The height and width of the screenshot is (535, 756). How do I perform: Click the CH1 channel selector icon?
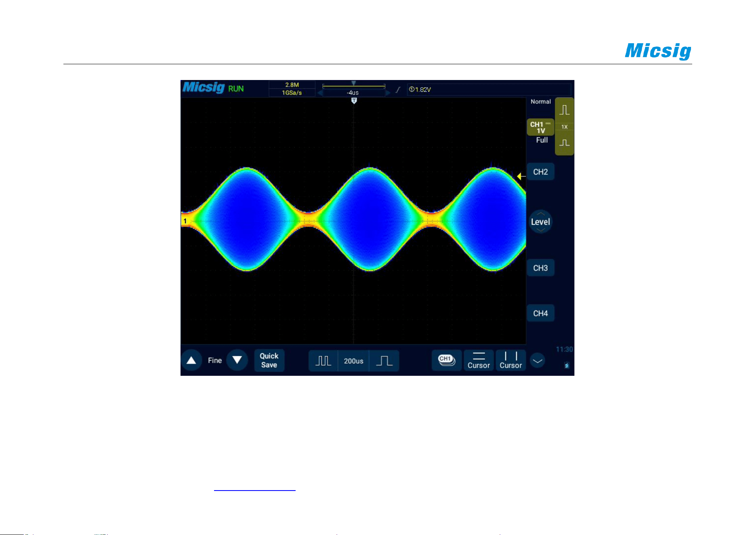(447, 360)
